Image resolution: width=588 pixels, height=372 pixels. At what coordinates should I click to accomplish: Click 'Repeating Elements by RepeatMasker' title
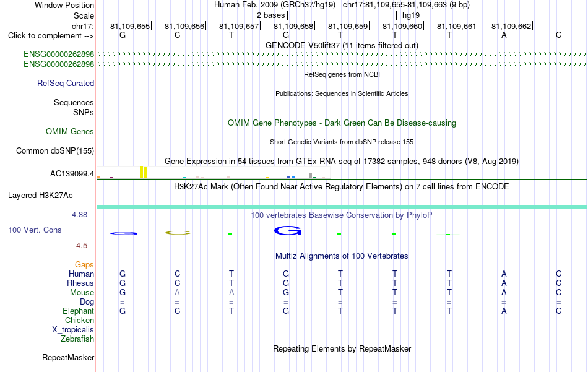tap(342, 349)
